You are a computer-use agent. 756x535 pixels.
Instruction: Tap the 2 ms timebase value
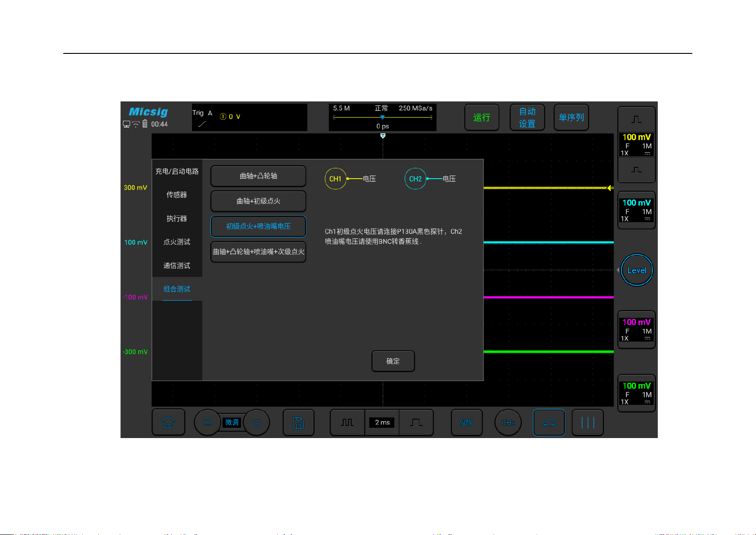382,422
